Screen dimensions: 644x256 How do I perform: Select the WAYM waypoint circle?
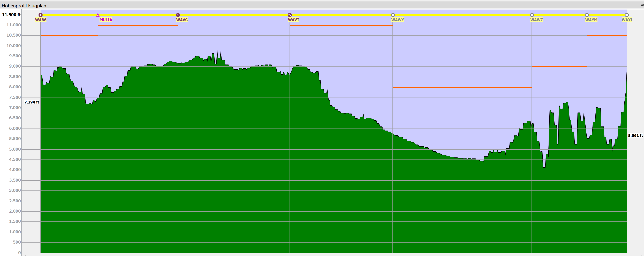coord(587,15)
